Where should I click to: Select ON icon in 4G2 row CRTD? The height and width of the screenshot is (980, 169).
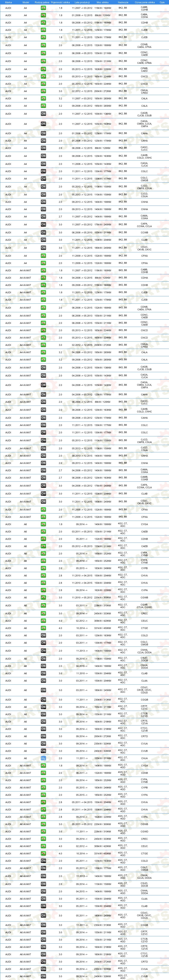tap(43, 736)
